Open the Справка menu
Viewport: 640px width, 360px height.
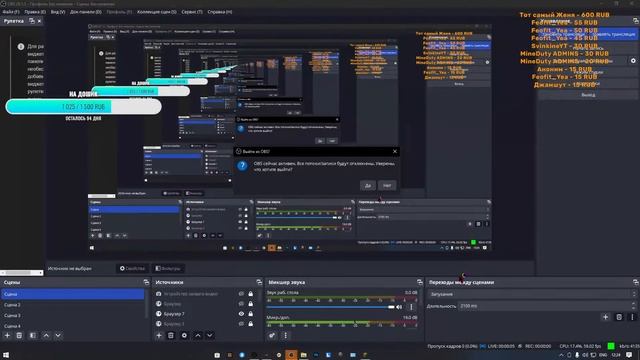(220, 12)
